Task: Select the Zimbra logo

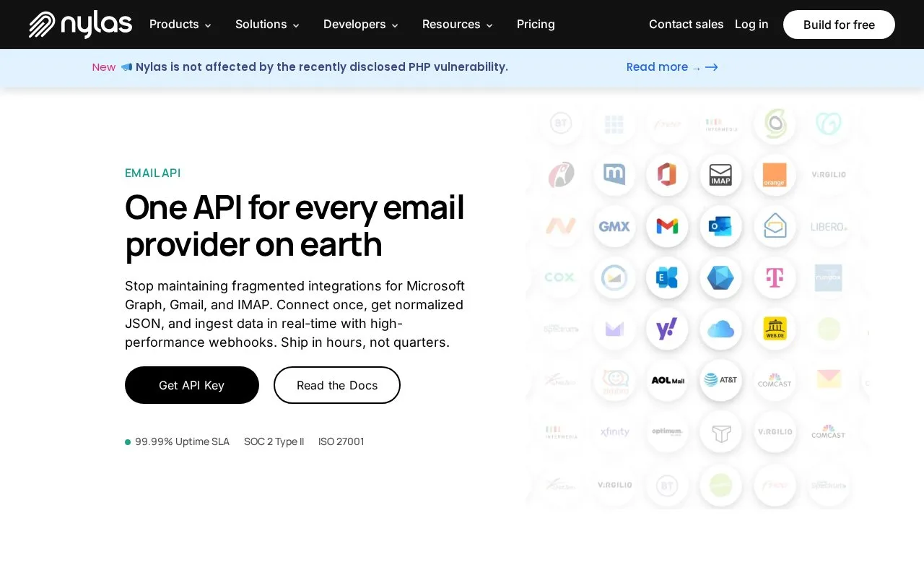Action: click(x=614, y=380)
